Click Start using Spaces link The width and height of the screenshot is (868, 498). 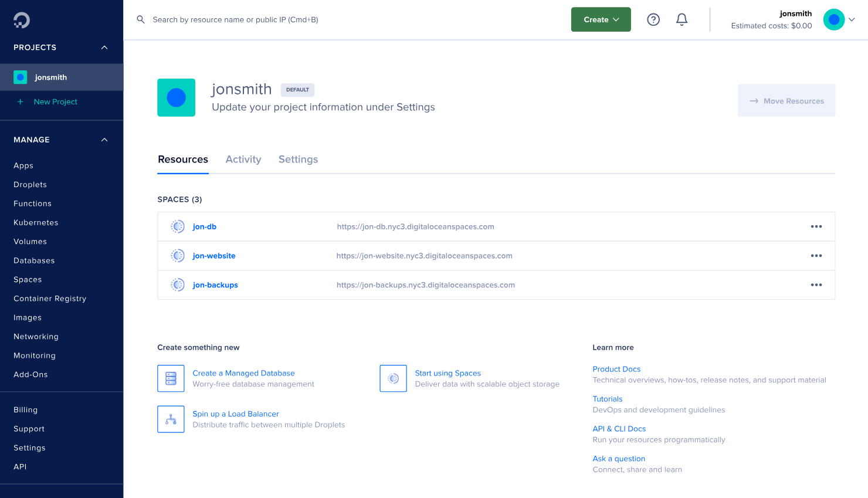(447, 373)
